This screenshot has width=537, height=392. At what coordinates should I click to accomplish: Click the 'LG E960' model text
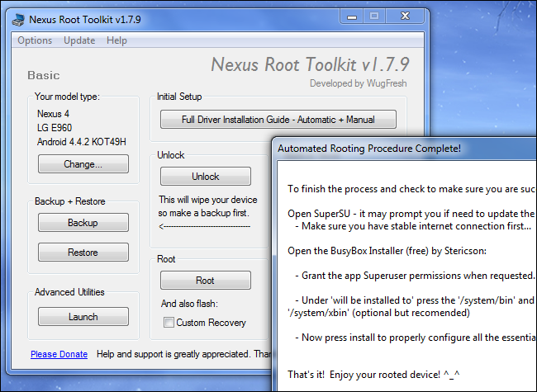pos(55,128)
